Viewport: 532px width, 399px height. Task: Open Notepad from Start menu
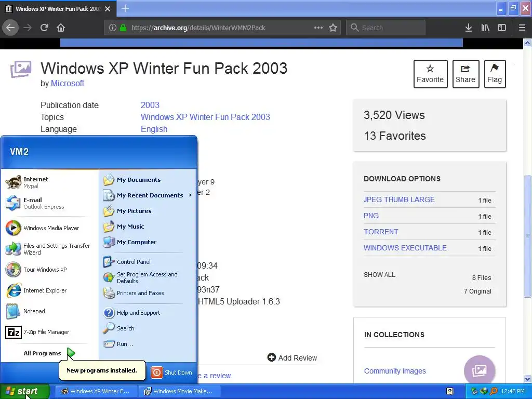[49, 311]
